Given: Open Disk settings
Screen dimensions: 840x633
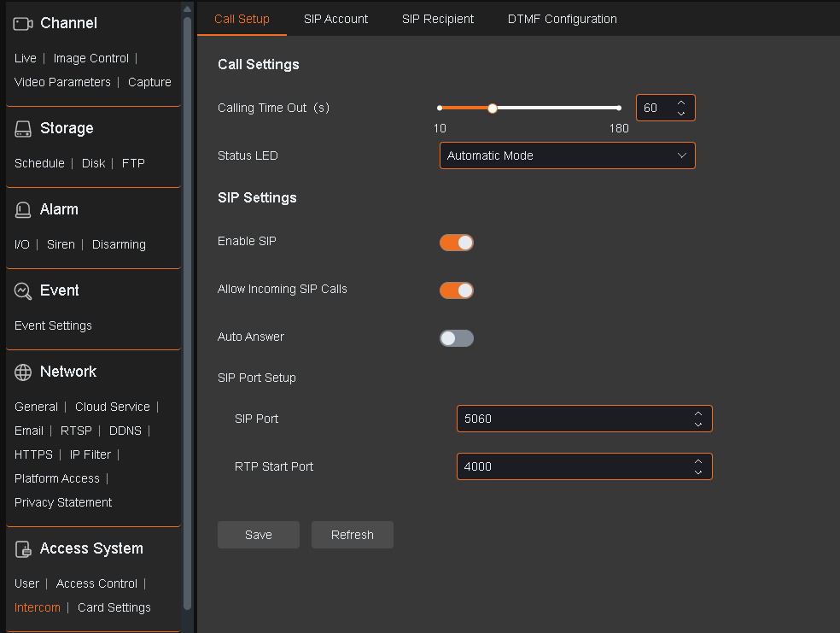Looking at the screenshot, I should (93, 163).
